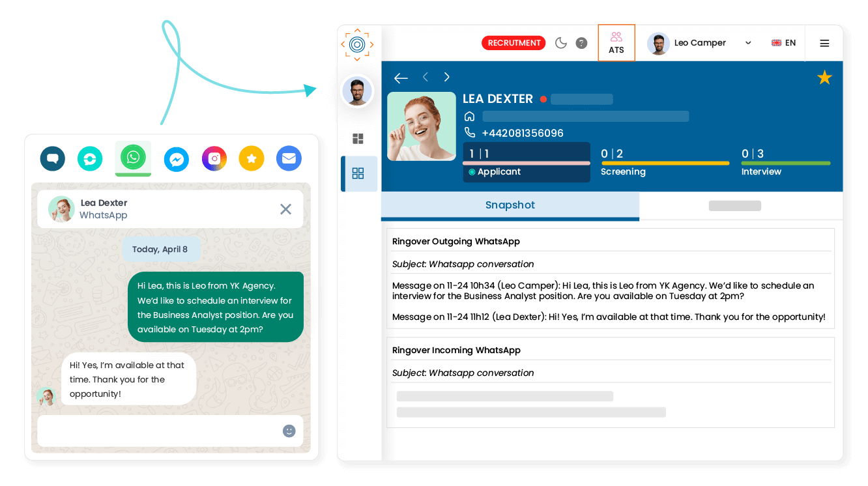Expand the EN language selector
This screenshot has height=486, width=868.
click(784, 42)
